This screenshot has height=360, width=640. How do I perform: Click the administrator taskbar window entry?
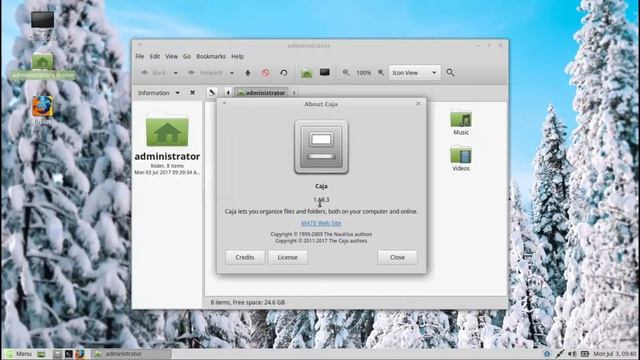pos(131,354)
